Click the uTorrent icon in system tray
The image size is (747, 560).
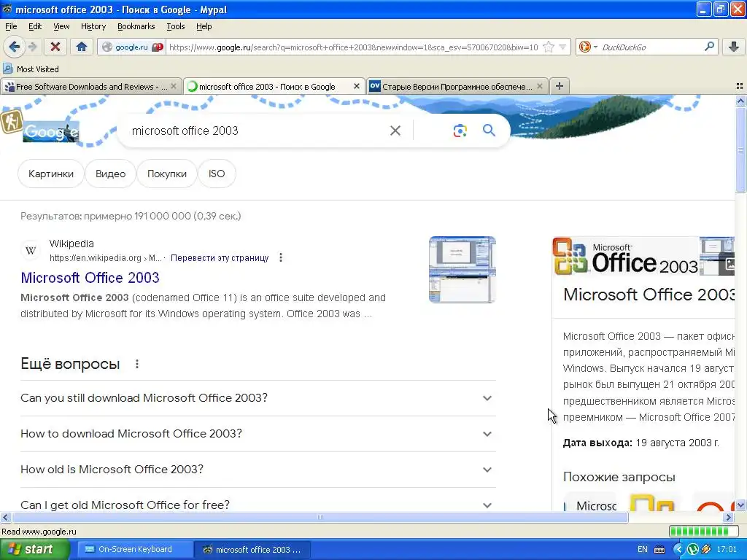693,550
